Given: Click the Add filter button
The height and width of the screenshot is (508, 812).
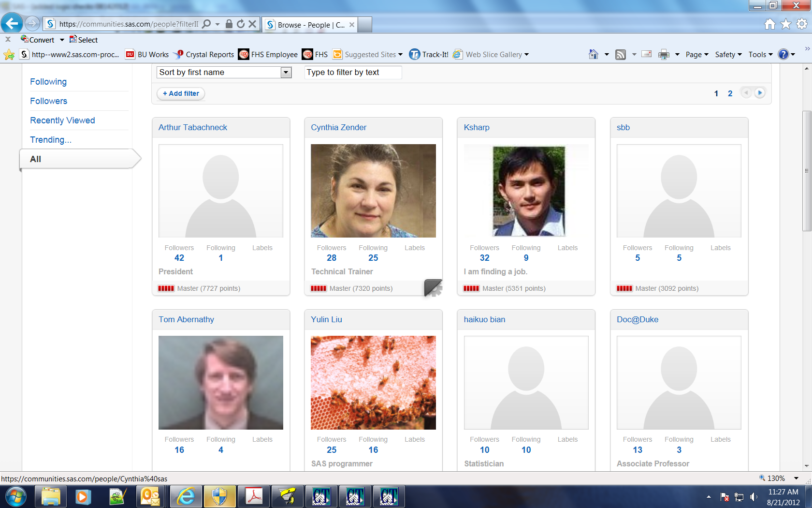Looking at the screenshot, I should pyautogui.click(x=181, y=93).
